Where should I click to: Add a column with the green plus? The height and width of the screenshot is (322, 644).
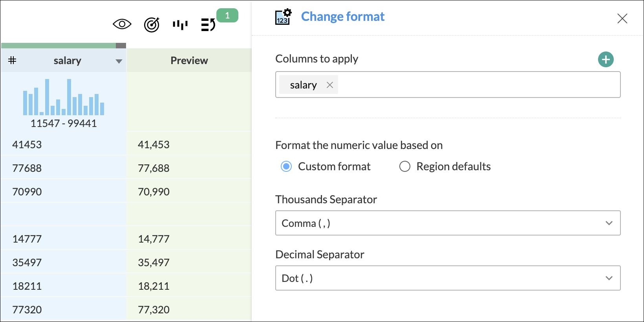tap(606, 59)
